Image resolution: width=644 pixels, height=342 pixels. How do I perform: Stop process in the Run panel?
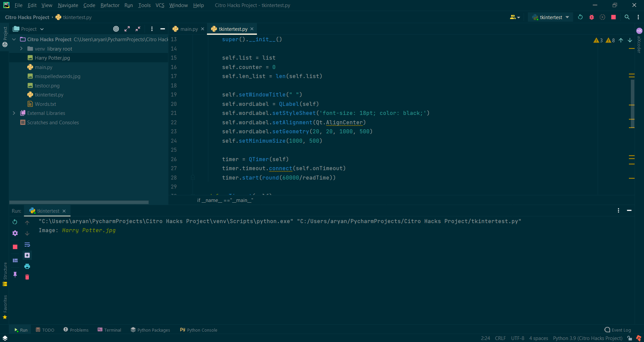tap(15, 247)
